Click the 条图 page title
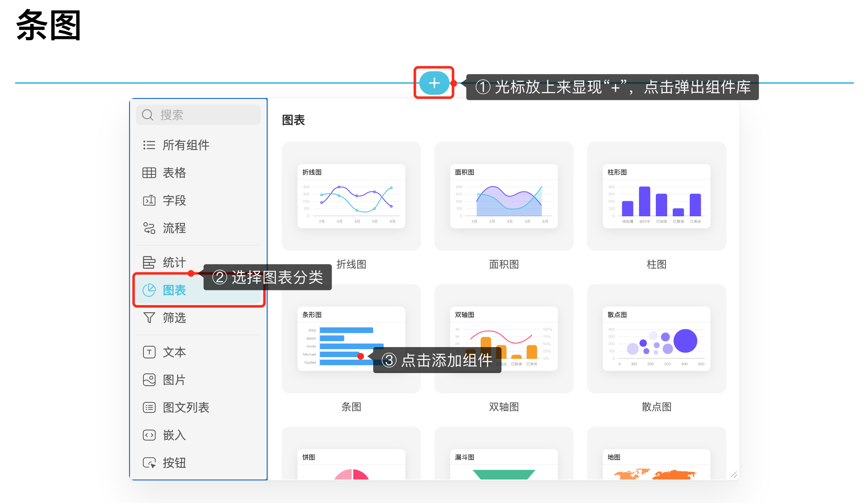 point(49,26)
